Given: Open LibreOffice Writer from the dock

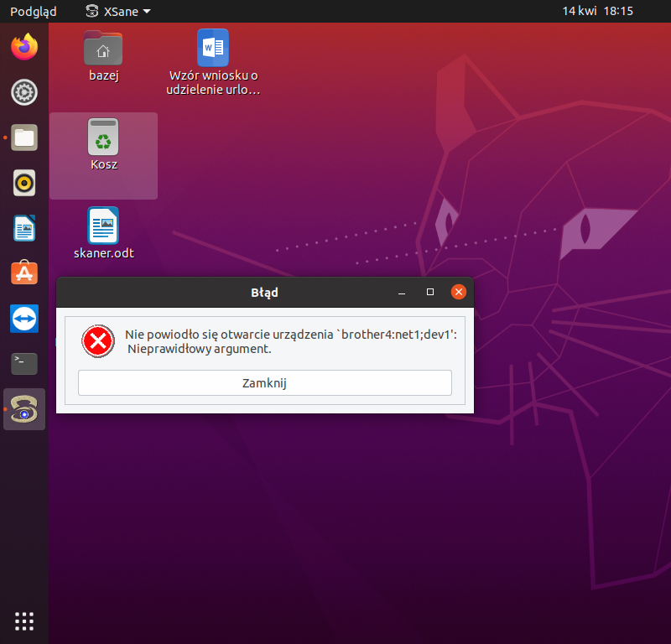Looking at the screenshot, I should click(x=24, y=228).
